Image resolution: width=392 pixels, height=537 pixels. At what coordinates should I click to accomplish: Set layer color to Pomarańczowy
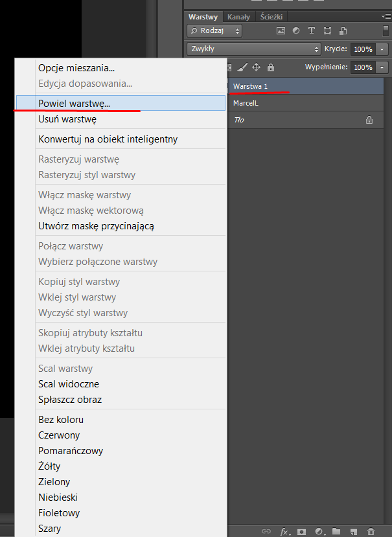click(x=121, y=451)
